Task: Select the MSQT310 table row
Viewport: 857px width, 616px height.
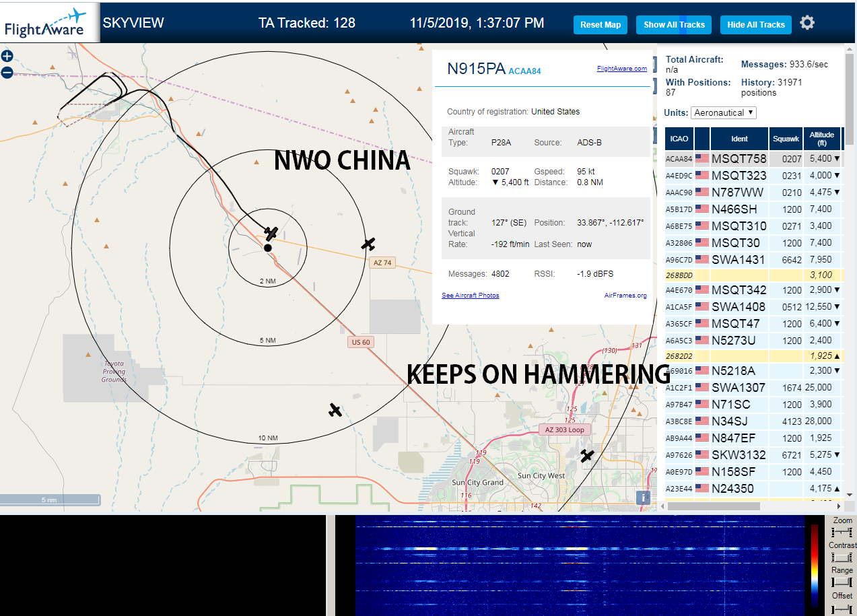Action: click(753, 226)
